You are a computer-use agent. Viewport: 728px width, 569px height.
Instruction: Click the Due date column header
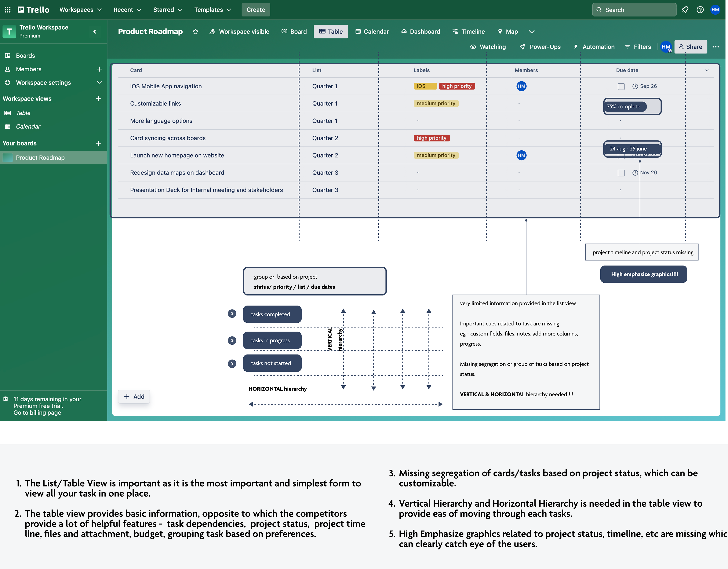pos(627,70)
